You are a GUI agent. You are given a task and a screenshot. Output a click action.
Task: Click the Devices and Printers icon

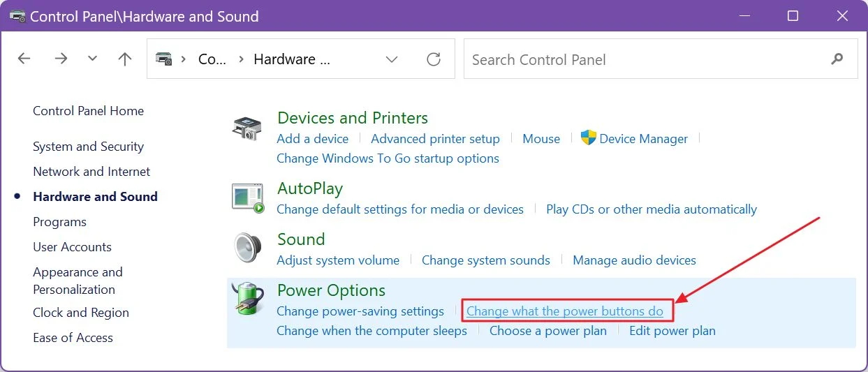247,129
